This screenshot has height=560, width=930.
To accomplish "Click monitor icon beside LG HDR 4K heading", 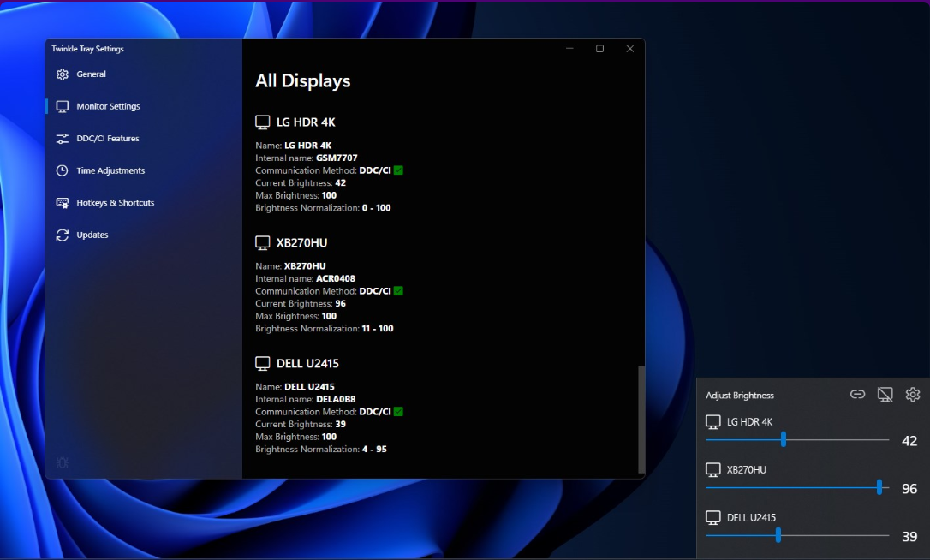I will 263,122.
